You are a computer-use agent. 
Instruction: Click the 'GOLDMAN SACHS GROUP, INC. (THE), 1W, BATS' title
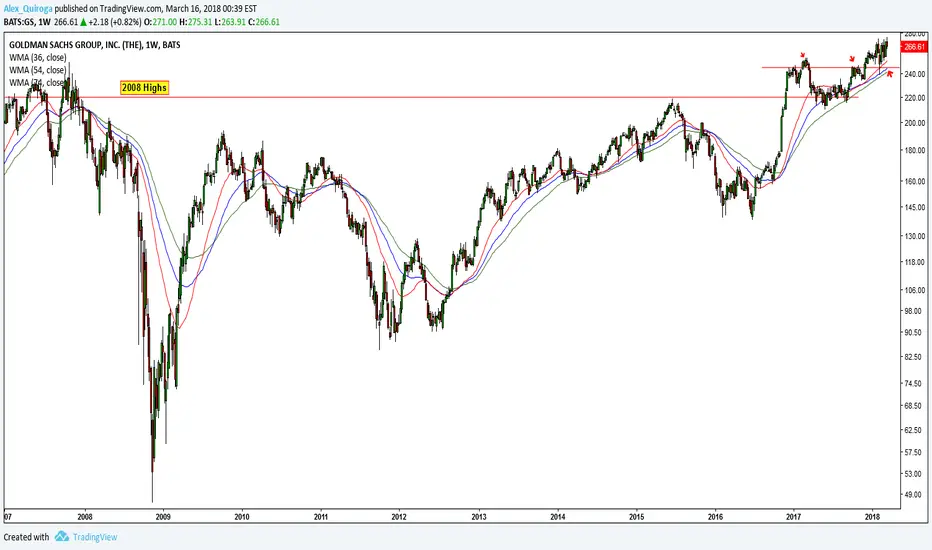pyautogui.click(x=95, y=45)
